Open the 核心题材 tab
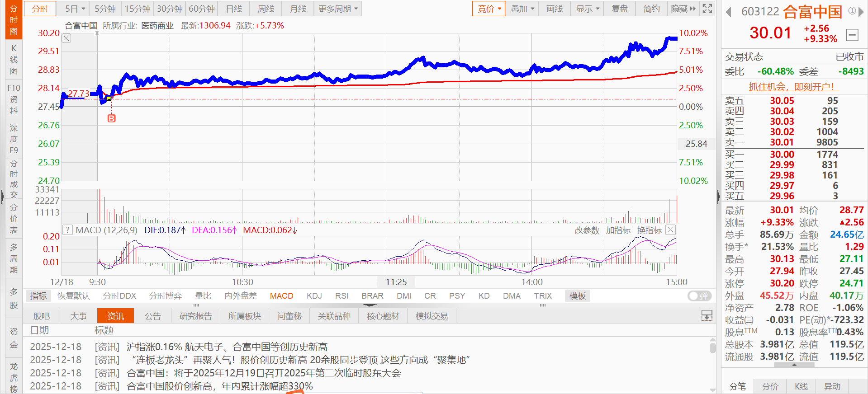Viewport: 868px width, 394px height. pos(383,316)
